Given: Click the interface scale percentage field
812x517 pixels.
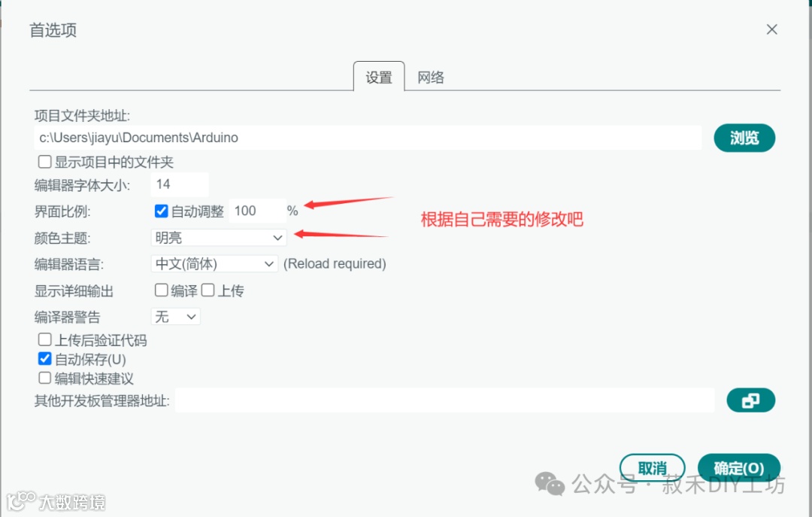Looking at the screenshot, I should (257, 211).
